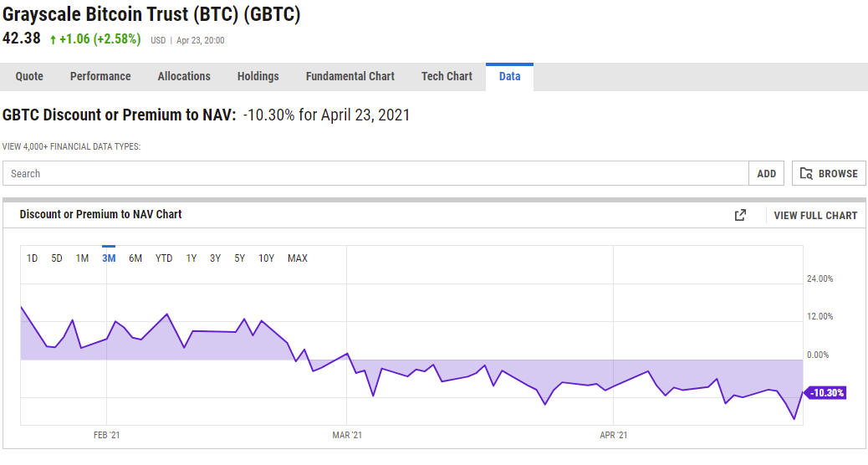Click the pop-out chart icon
Screen dimensions: 868x465
(740, 215)
